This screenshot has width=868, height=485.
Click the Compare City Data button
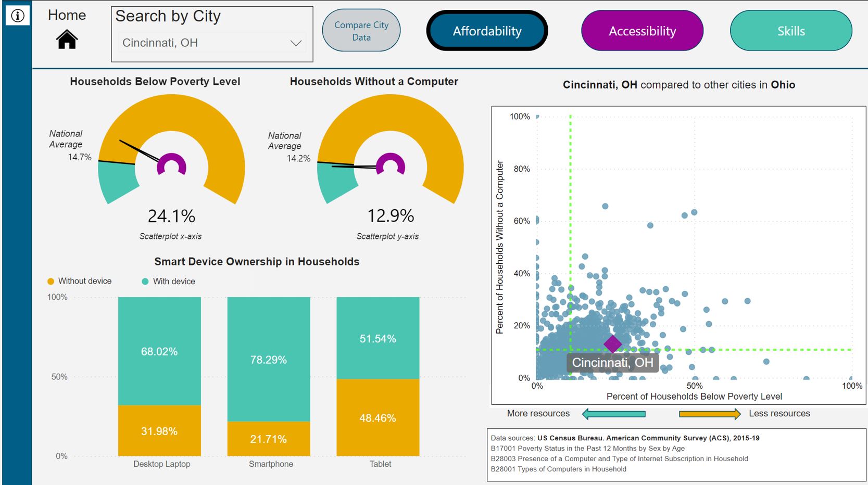tap(361, 30)
